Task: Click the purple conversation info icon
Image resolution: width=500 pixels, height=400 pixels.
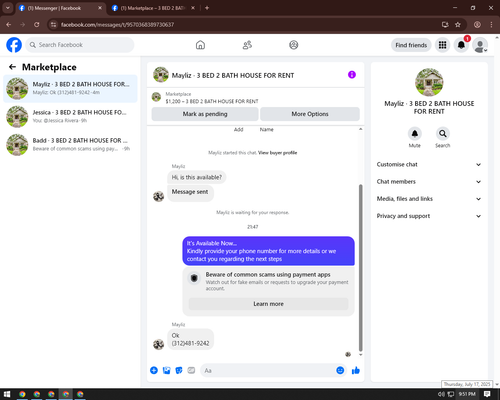Action: pos(352,75)
